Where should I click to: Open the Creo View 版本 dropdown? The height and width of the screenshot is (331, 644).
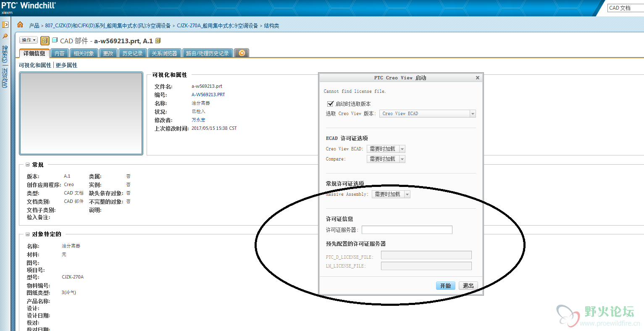[428, 113]
